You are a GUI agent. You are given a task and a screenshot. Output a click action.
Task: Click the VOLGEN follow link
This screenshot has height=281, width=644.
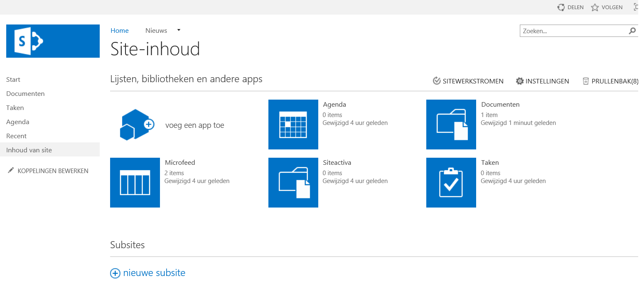tap(612, 7)
